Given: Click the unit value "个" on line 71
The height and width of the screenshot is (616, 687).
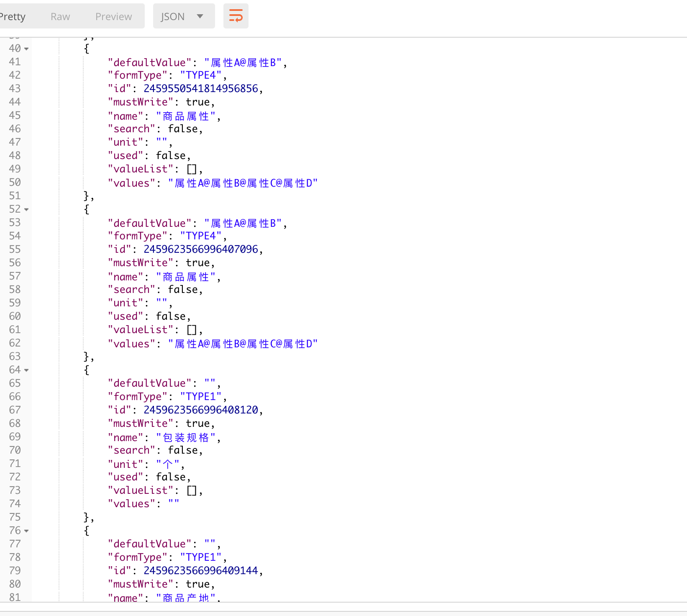Looking at the screenshot, I should (x=167, y=465).
